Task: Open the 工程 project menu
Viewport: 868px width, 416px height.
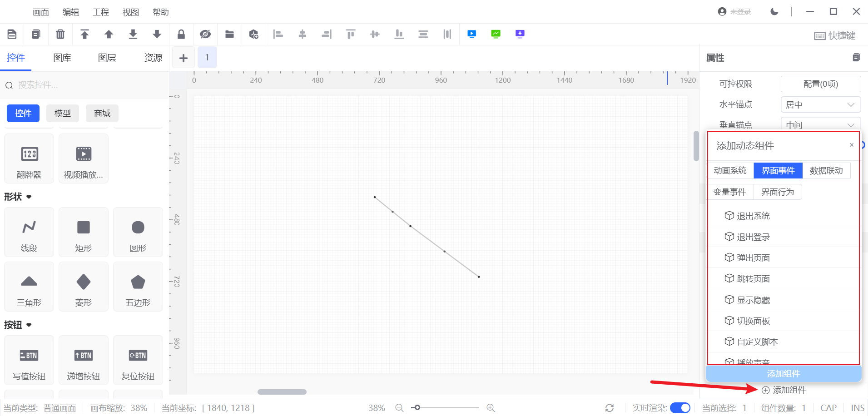Action: pyautogui.click(x=101, y=12)
